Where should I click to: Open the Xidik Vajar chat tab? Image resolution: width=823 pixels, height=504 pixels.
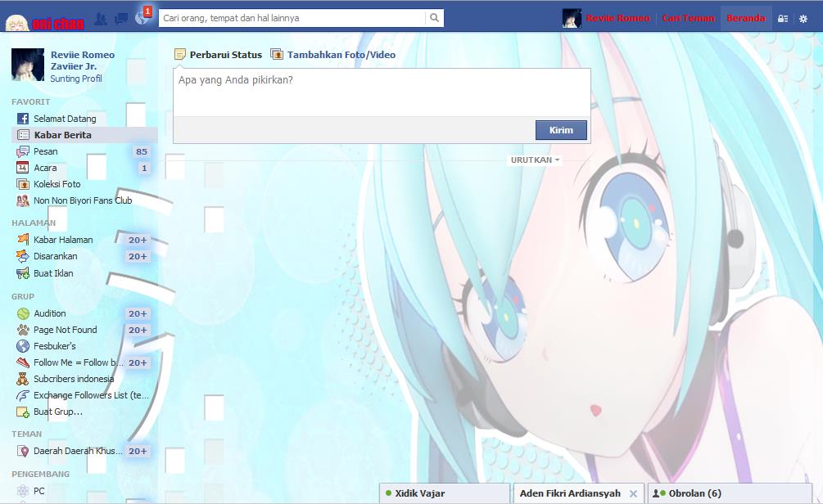coord(445,493)
